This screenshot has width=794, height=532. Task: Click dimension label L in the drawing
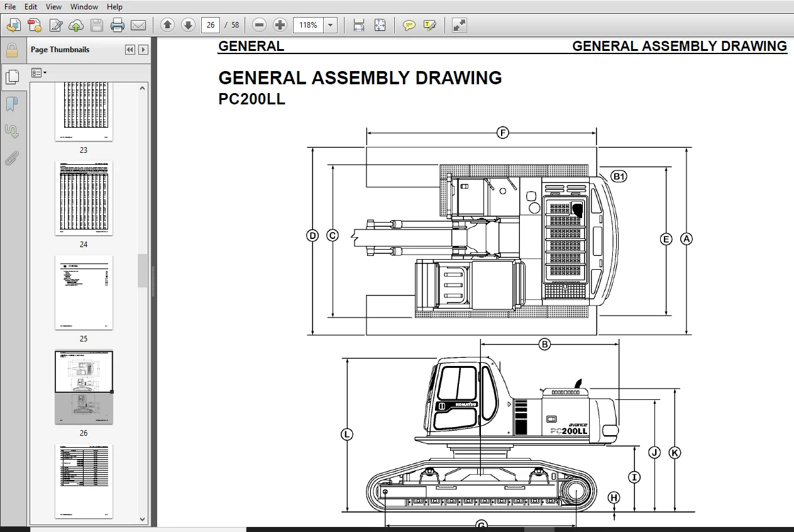click(347, 435)
